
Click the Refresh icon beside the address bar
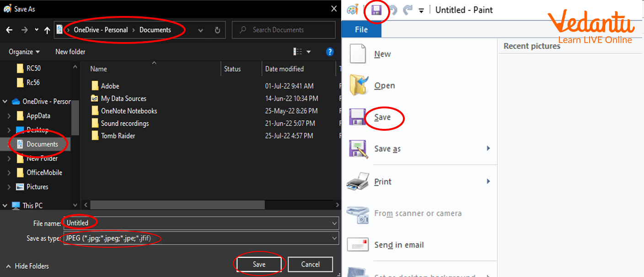[x=218, y=30]
